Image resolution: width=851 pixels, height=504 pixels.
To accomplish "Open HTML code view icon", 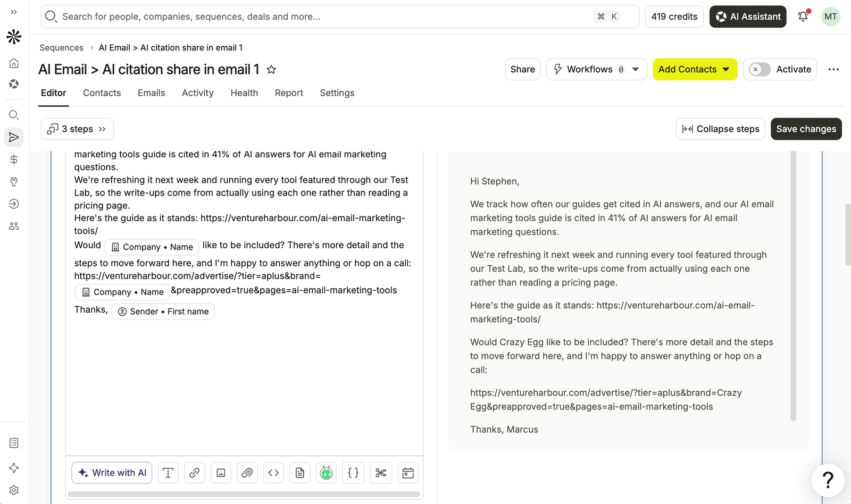I will pyautogui.click(x=273, y=473).
